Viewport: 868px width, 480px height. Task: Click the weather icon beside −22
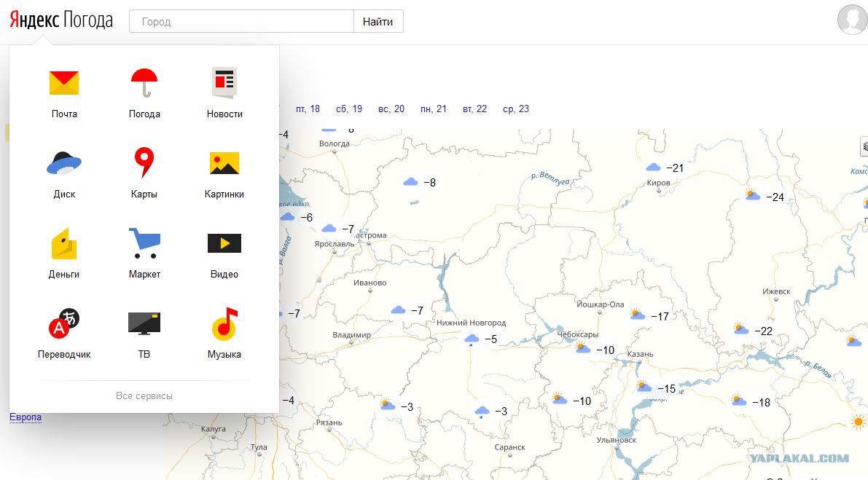[740, 328]
